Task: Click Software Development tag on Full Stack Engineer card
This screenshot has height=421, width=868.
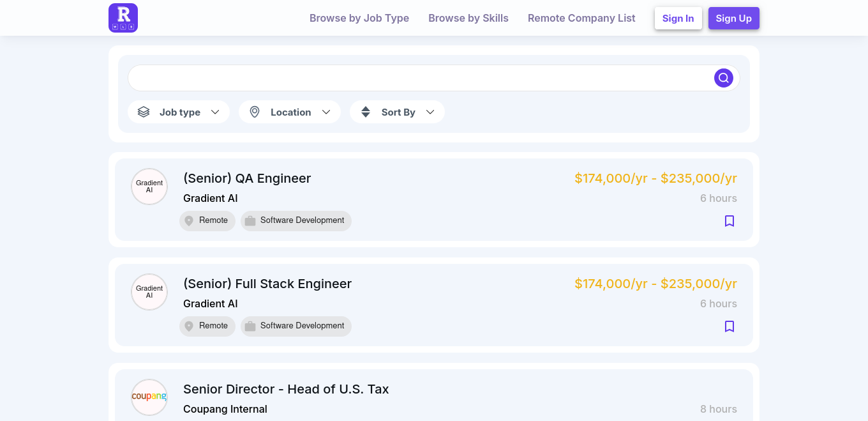Action: coord(296,326)
